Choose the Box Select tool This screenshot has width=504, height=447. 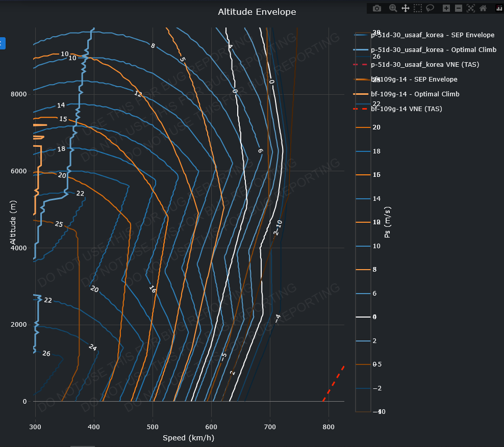[x=418, y=8]
